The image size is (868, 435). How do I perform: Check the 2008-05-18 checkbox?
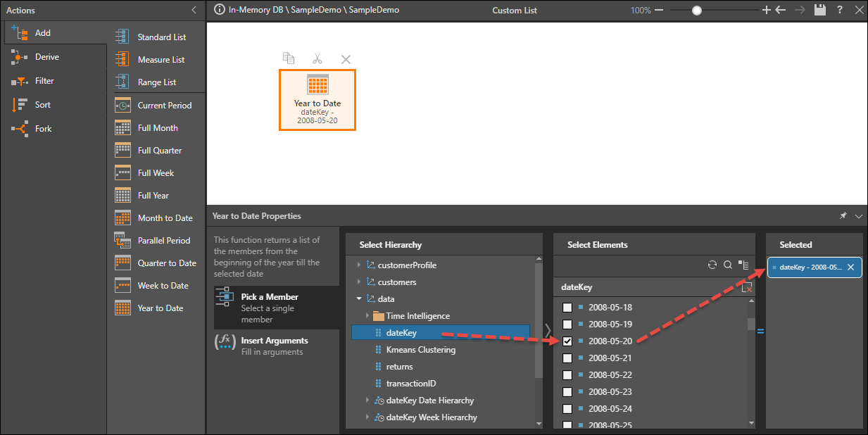(567, 308)
